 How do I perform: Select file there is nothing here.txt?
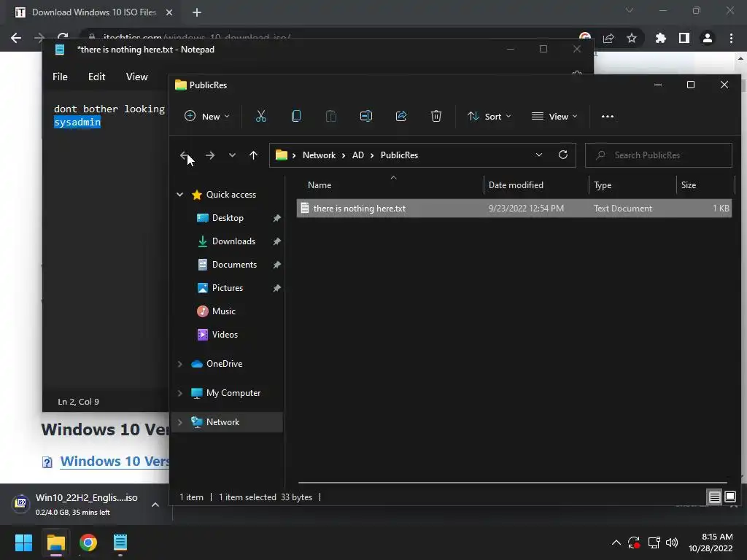514,209
